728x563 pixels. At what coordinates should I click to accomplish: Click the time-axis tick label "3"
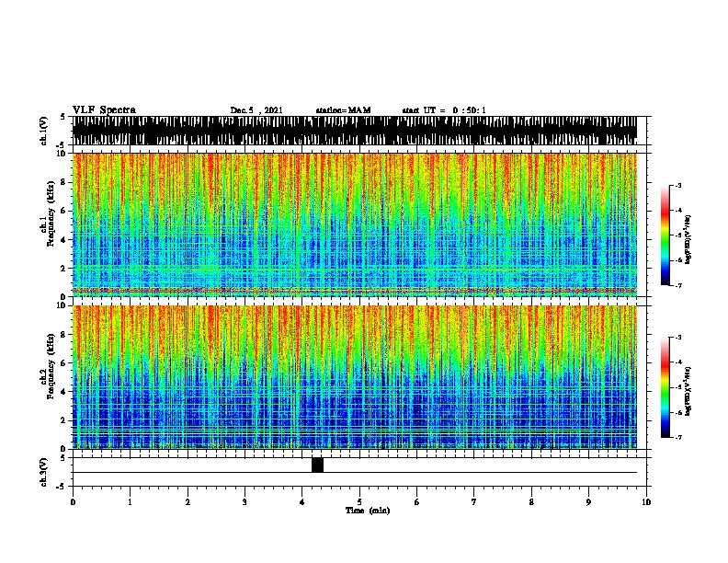coord(245,502)
